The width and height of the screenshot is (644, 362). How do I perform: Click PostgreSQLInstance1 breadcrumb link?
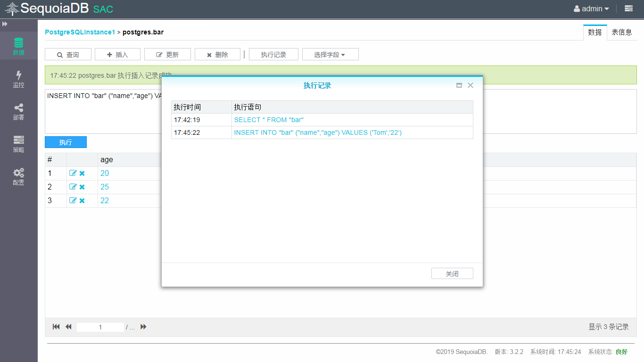pos(80,32)
